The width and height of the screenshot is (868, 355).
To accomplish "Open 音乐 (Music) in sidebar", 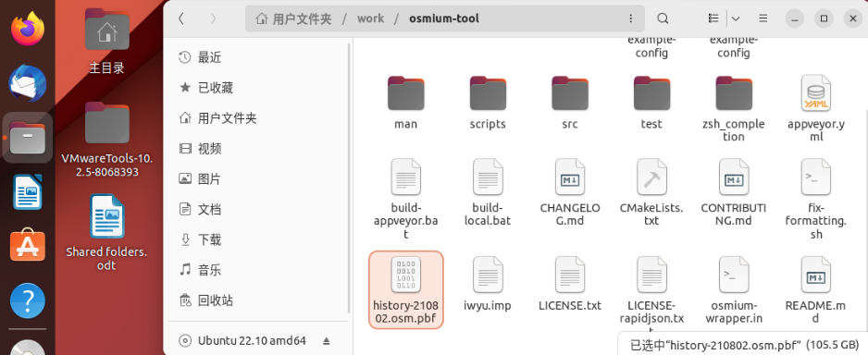I will [x=257, y=270].
